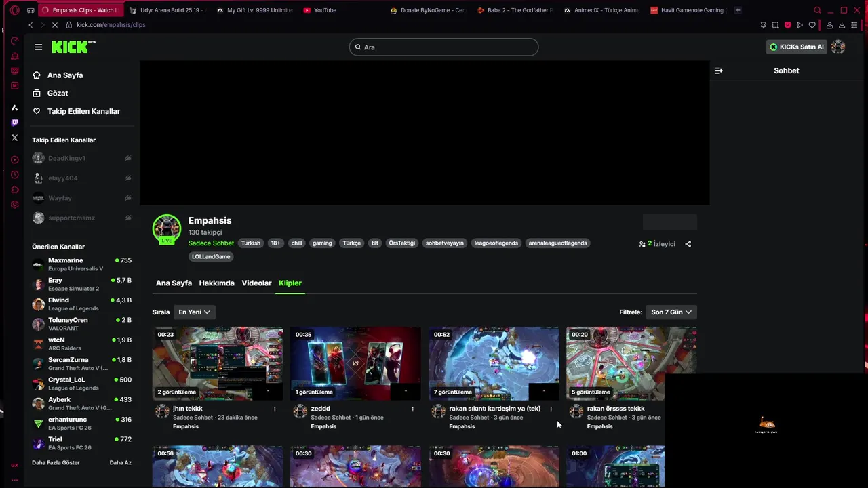Switch to Hakkımda tab
868x488 pixels.
coord(216,283)
